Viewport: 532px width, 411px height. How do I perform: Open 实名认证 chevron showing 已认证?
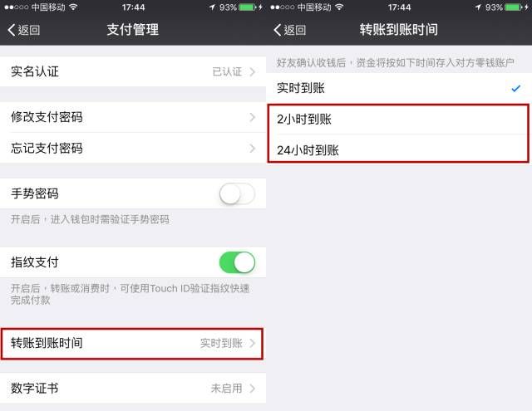[253, 72]
